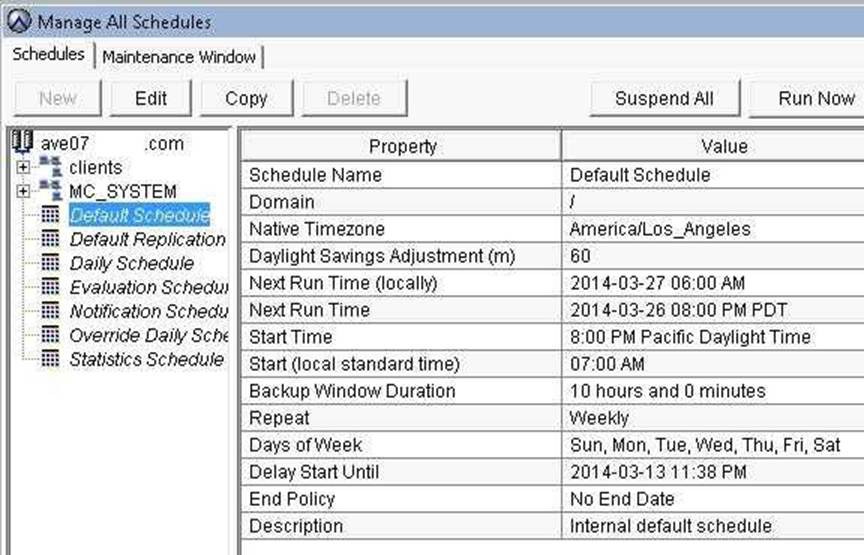864x555 pixels.
Task: Click the Statistics Schedule calendar icon
Action: pyautogui.click(x=50, y=359)
